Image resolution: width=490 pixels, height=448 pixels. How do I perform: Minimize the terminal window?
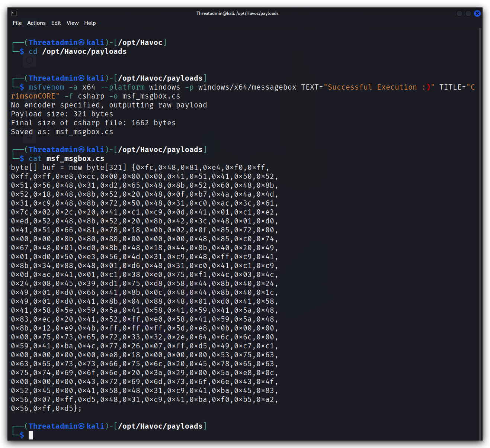click(459, 13)
